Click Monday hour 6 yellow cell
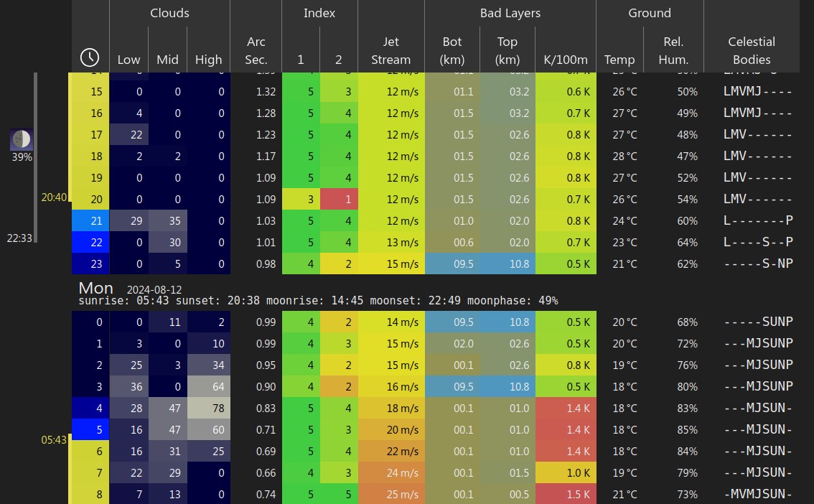 [90, 451]
